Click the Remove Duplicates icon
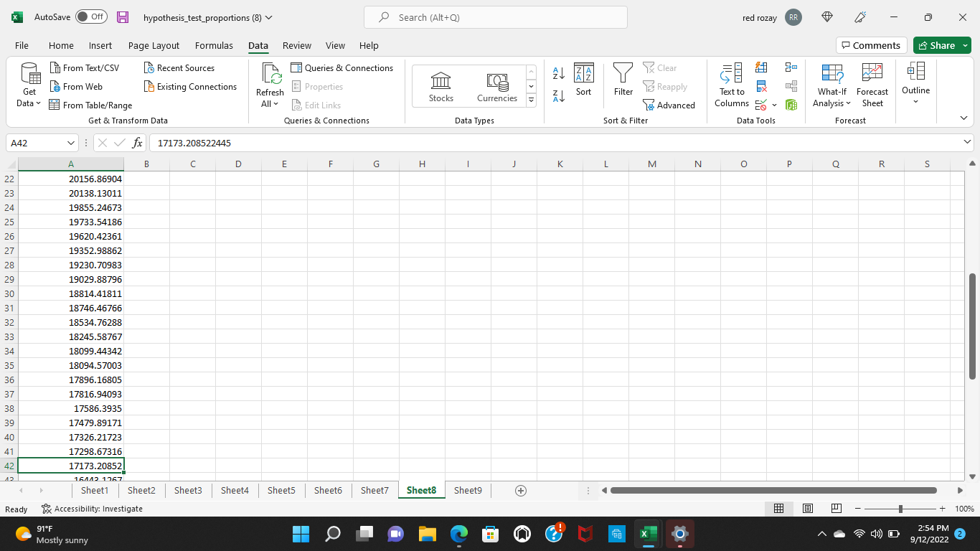Image resolution: width=980 pixels, height=551 pixels. 761,86
